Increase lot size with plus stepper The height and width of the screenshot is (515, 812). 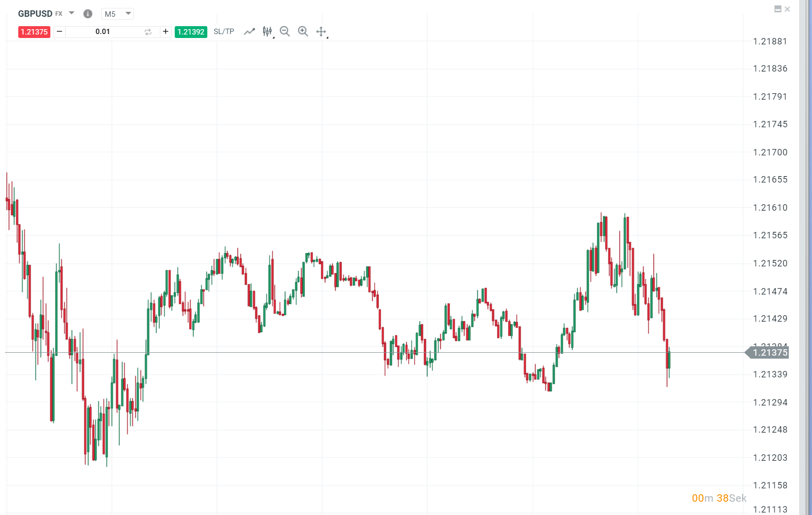[x=165, y=31]
